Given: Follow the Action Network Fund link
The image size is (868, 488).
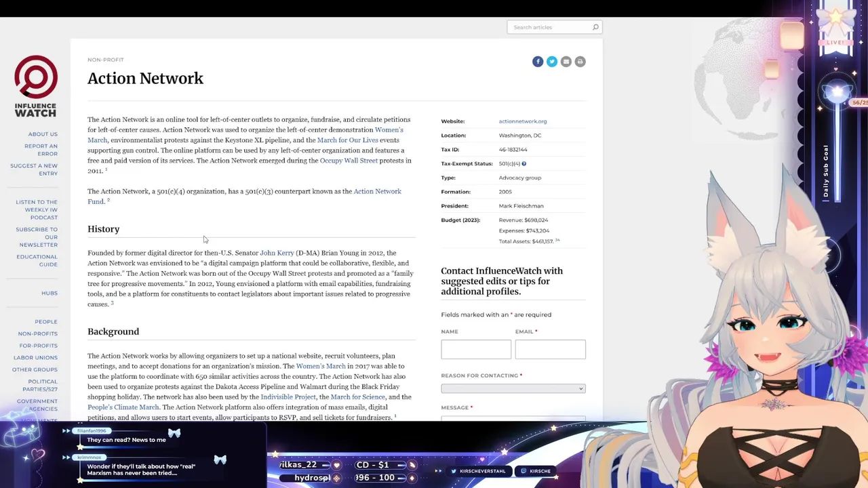Looking at the screenshot, I should [x=244, y=196].
